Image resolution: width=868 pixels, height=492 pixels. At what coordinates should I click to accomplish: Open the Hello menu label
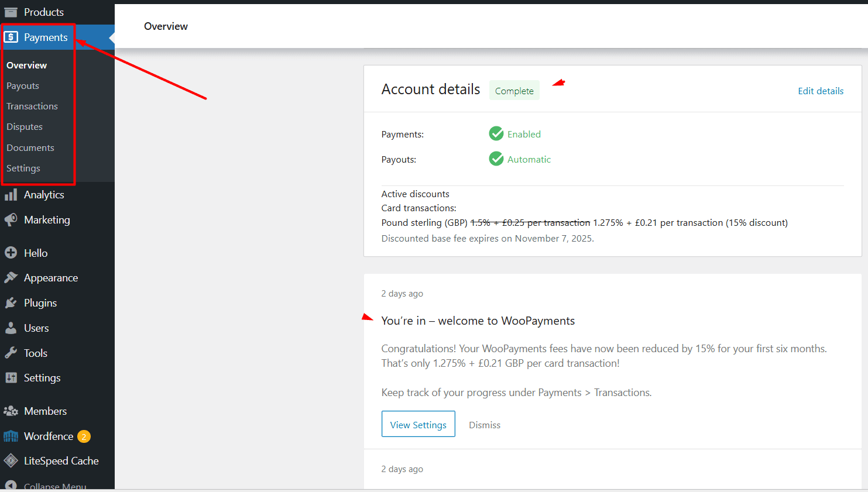point(36,253)
